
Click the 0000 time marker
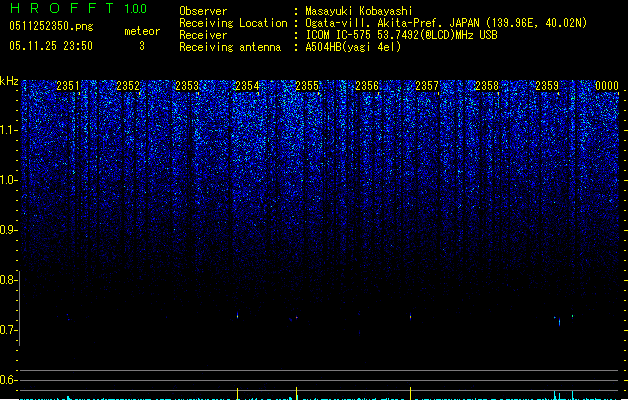pos(607,86)
